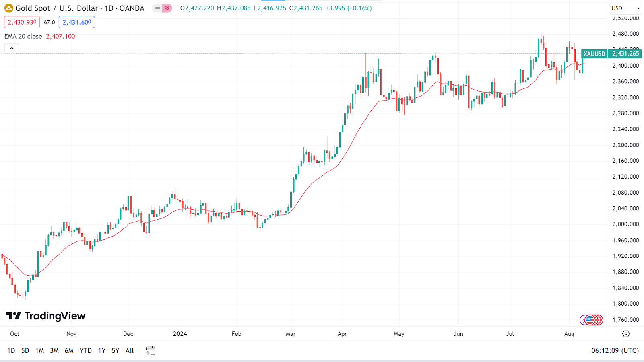Open the USD currency dropdown
This screenshot has height=362, width=644.
pos(625,8)
